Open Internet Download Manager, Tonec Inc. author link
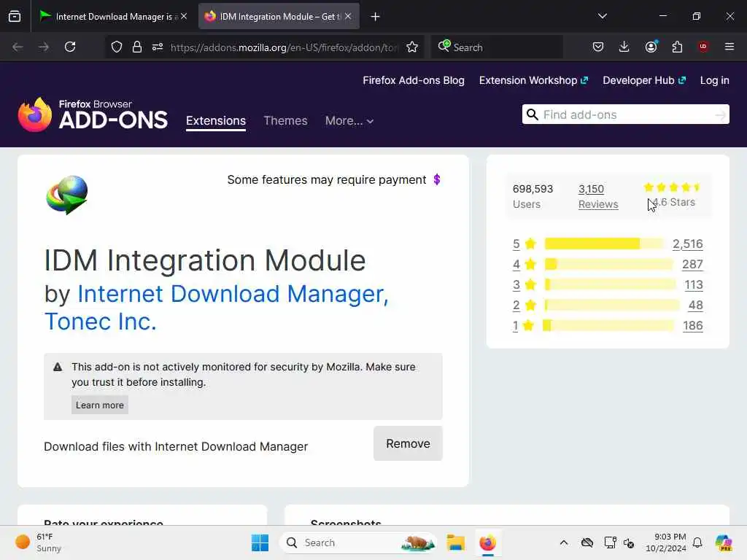The image size is (747, 560). click(x=217, y=308)
